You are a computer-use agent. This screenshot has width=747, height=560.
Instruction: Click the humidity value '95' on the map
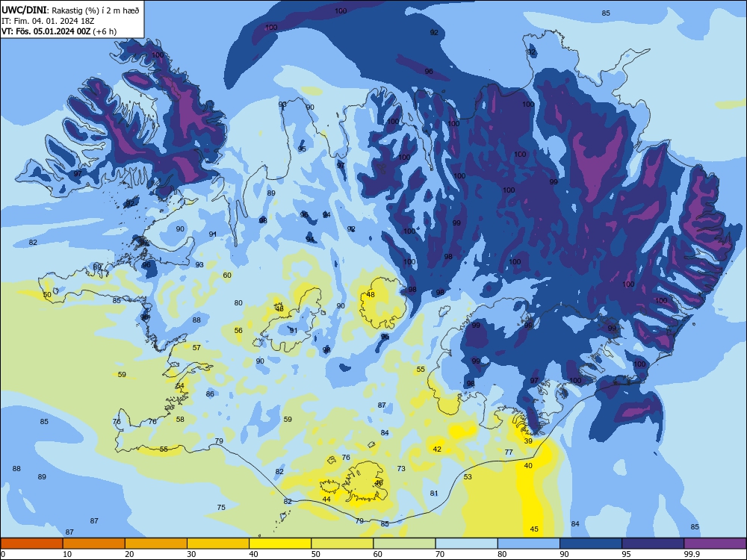[x=302, y=149]
